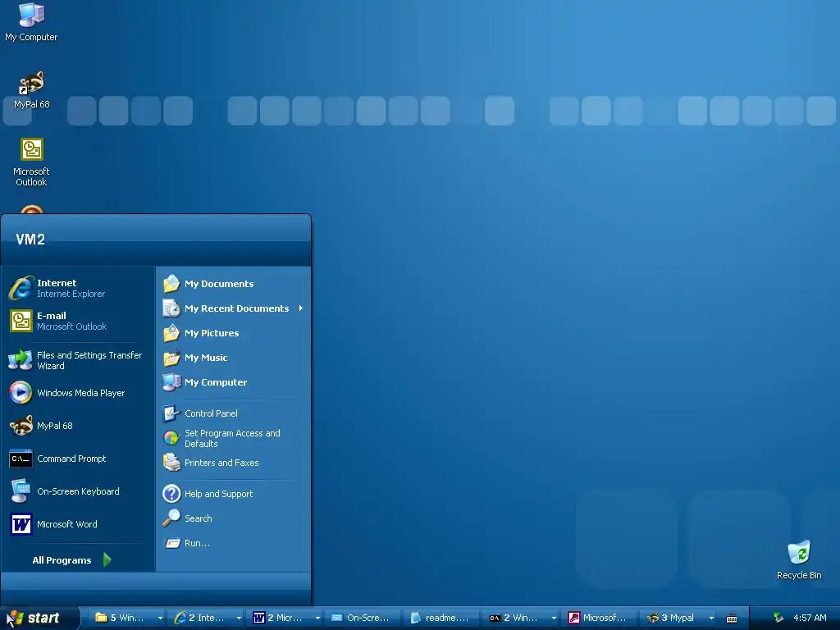Open Search from the Start menu
This screenshot has height=630, width=840.
click(x=233, y=518)
